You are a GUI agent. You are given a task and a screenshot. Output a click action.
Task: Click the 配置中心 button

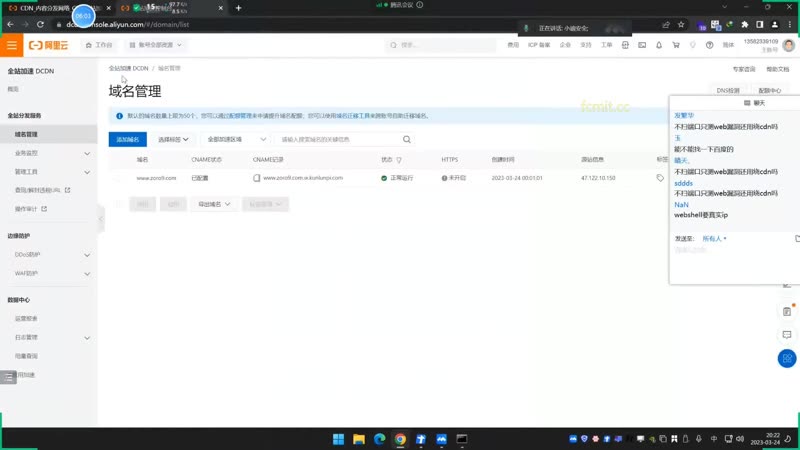769,90
